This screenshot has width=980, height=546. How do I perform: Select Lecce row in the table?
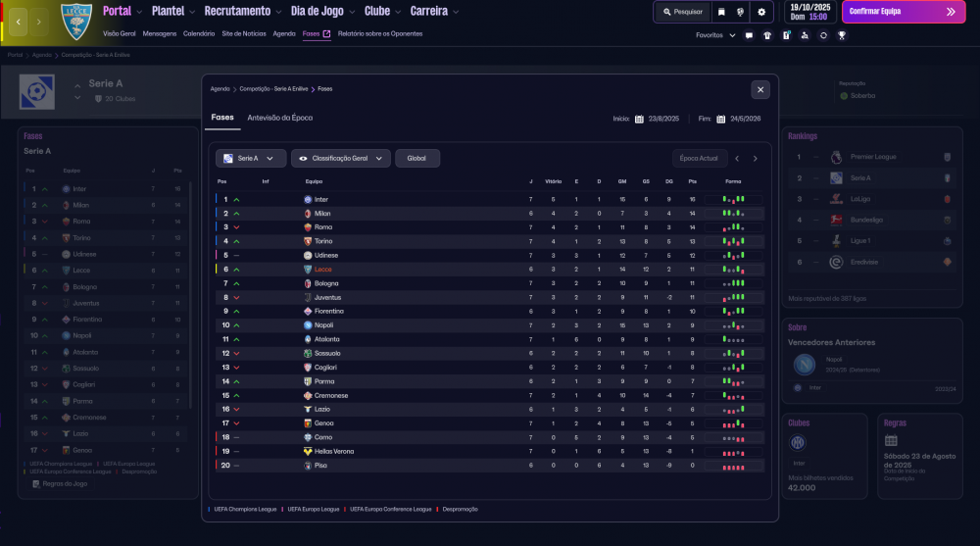(489, 270)
